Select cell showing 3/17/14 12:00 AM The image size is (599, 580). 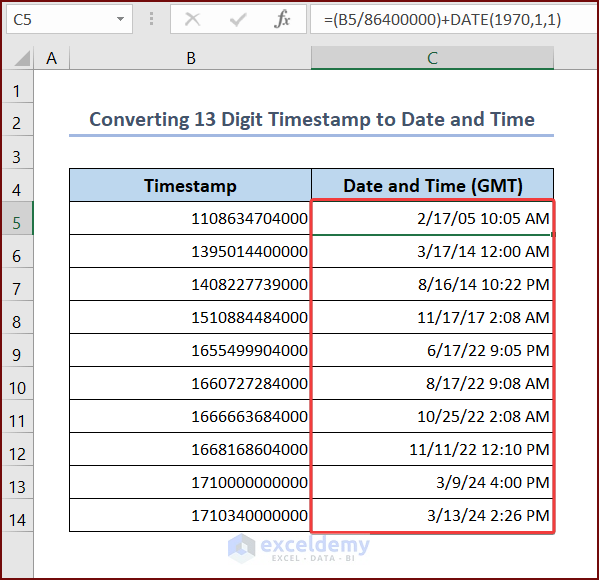(432, 251)
